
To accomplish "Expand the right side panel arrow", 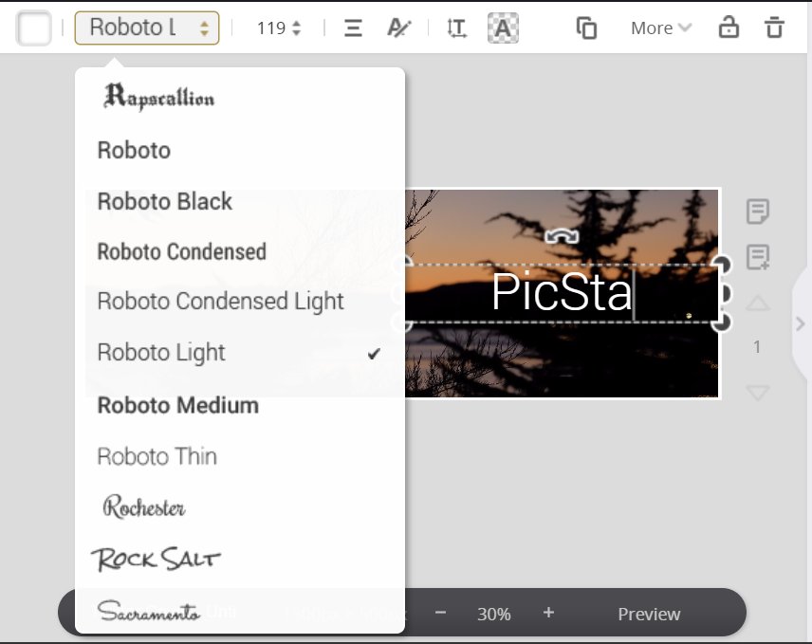I will click(x=800, y=323).
